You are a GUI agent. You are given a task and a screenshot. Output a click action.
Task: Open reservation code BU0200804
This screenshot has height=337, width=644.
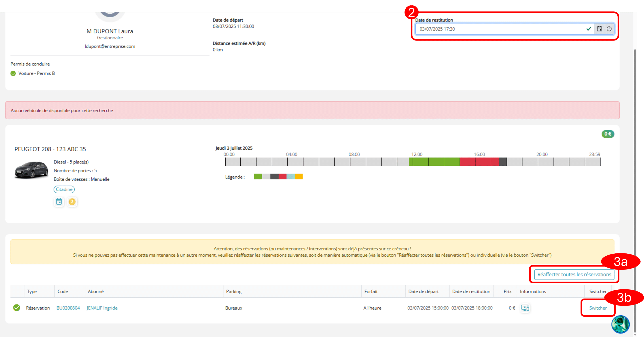click(x=68, y=308)
